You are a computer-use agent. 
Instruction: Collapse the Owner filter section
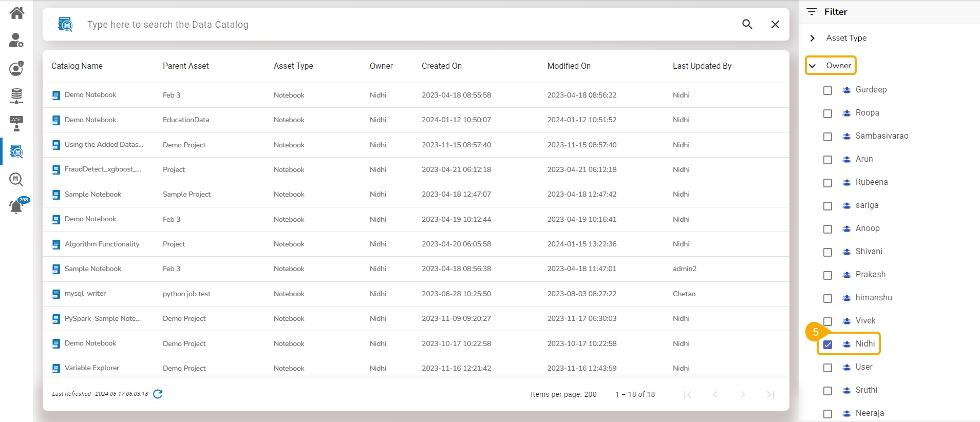(x=812, y=66)
